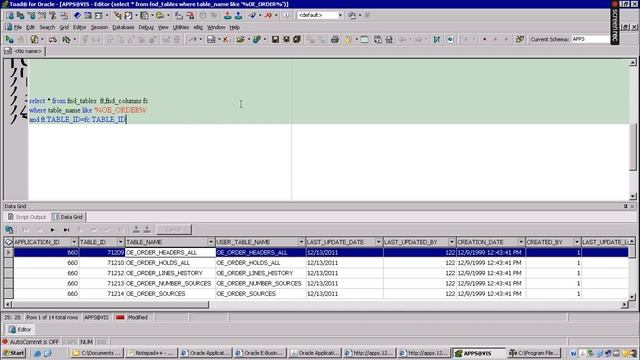Open the LAST_UPDATED_BY column filter dropdown

[x=451, y=242]
